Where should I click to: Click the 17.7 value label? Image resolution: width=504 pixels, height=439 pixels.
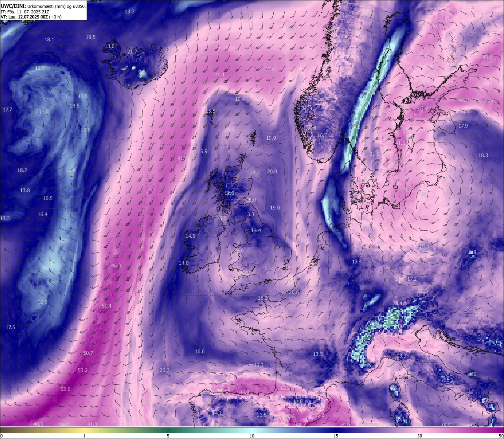[x=7, y=110]
